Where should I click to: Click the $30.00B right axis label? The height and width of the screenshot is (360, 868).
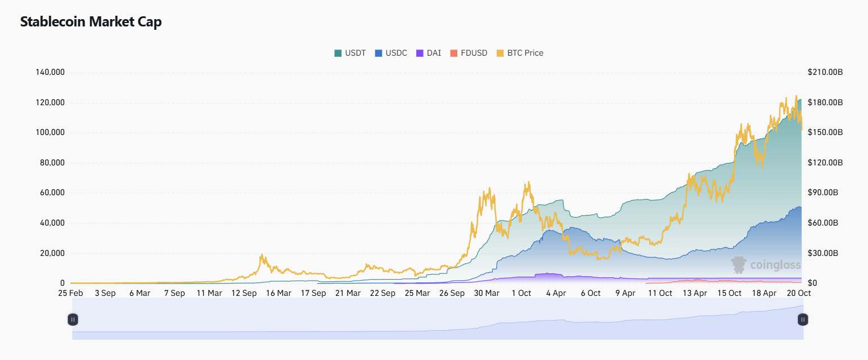pyautogui.click(x=823, y=253)
